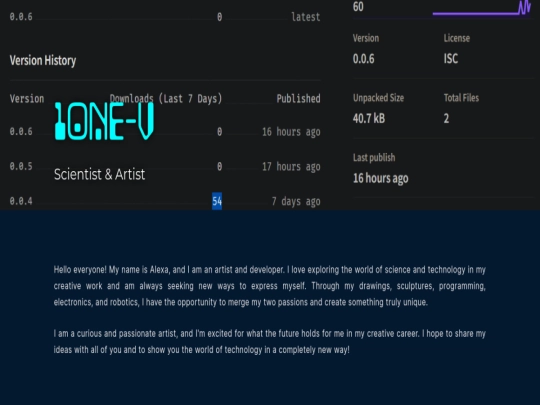This screenshot has width=540, height=405.
Task: Click the "latest" tag label
Action: [x=306, y=17]
